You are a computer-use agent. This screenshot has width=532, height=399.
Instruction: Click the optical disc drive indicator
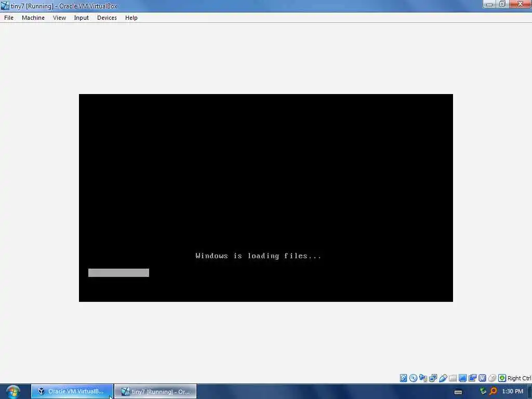pos(413,378)
